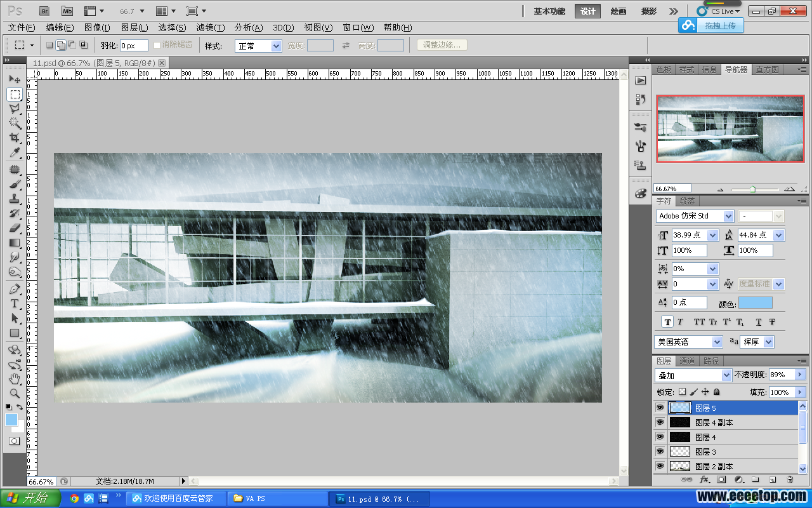Select the 摄影 workspace
812x508 pixels.
(x=649, y=11)
